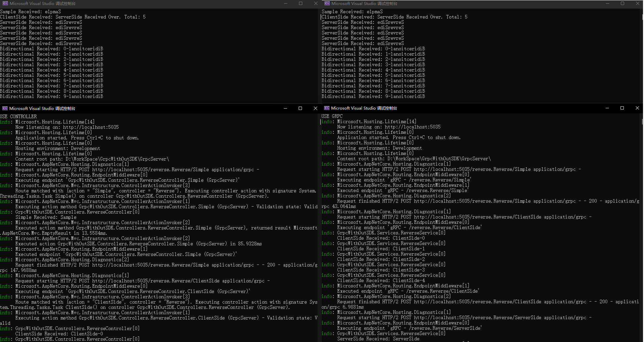This screenshot has height=342, width=644.
Task: Click the console icon of the USE GRPC window
Action: [x=327, y=108]
